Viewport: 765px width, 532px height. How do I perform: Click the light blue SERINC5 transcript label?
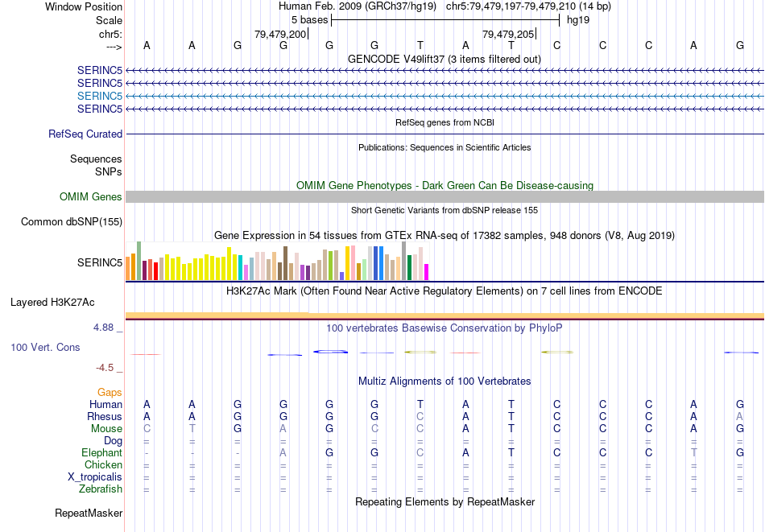(100, 96)
